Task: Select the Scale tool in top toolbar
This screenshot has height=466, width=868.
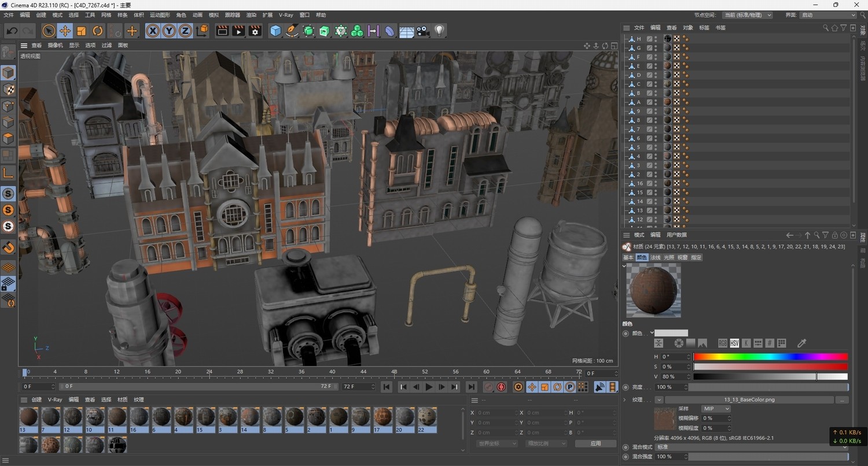Action: pos(82,31)
